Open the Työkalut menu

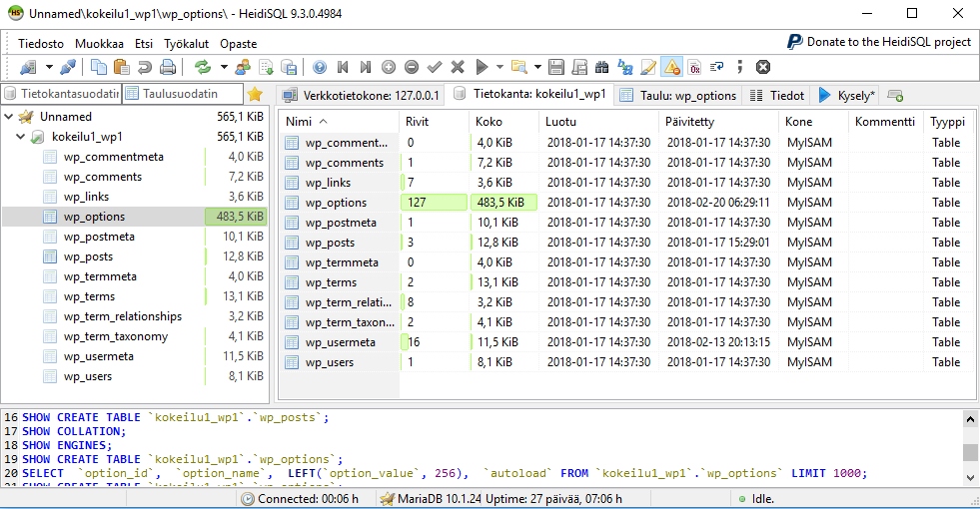click(187, 44)
